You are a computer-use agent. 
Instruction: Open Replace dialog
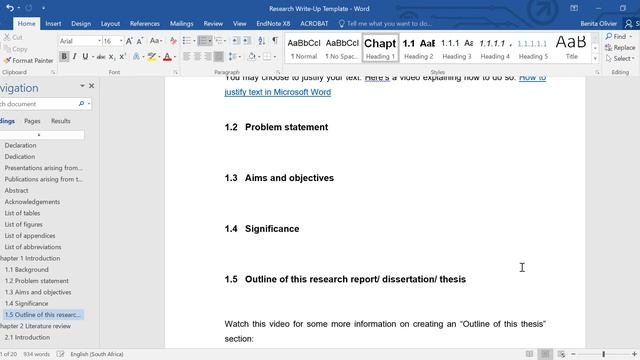point(620,47)
